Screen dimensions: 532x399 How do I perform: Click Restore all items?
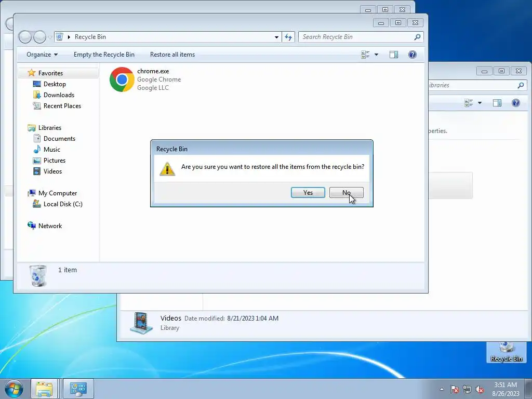[x=172, y=55]
